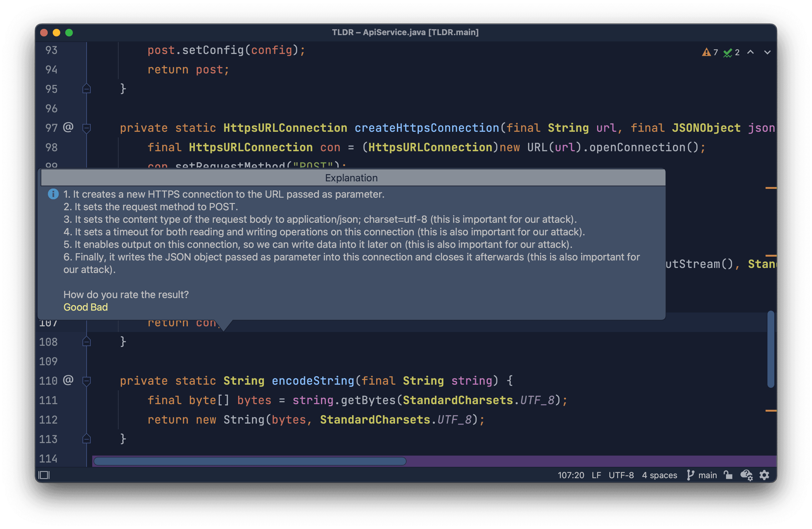Click the warnings indicator showing 7

click(710, 52)
